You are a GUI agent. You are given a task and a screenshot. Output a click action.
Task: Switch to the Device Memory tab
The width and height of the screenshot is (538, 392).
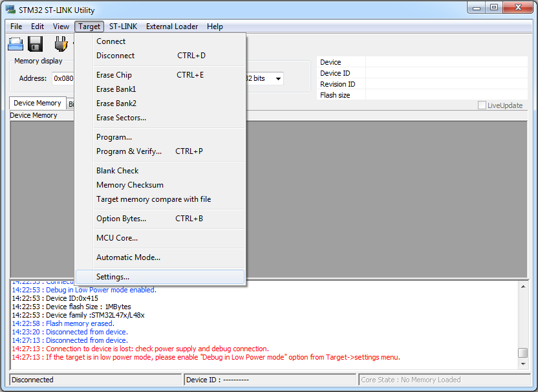click(38, 103)
